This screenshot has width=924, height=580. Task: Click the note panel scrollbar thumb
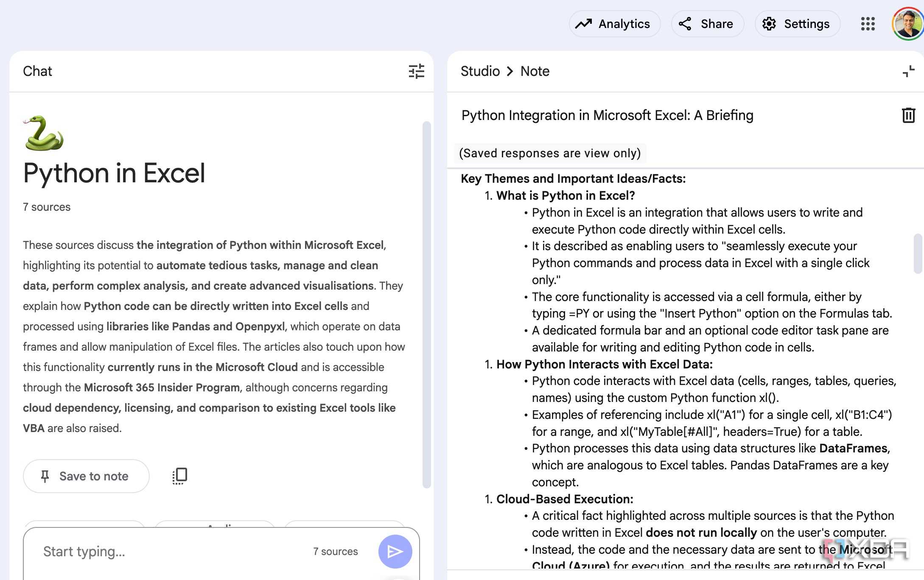[918, 254]
